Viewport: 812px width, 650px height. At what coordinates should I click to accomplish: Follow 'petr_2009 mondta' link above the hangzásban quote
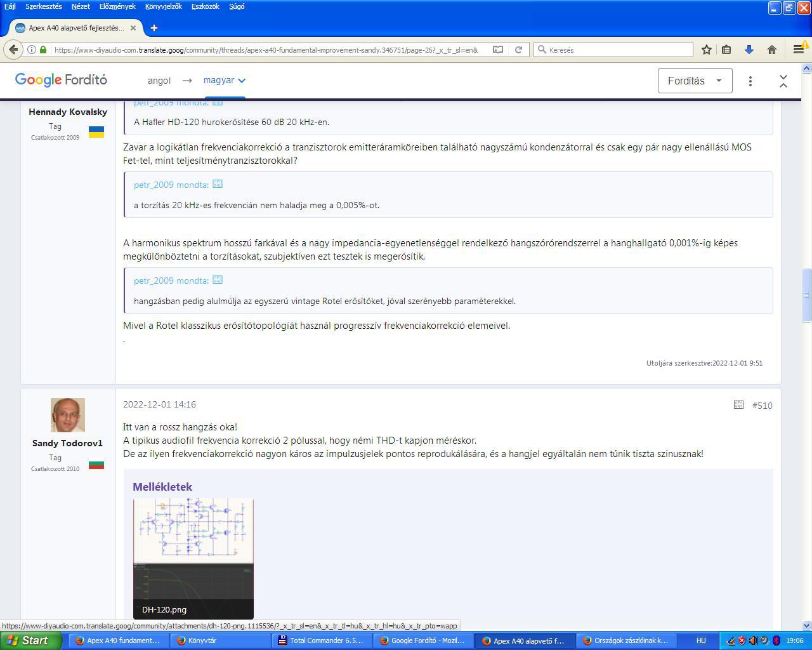171,281
